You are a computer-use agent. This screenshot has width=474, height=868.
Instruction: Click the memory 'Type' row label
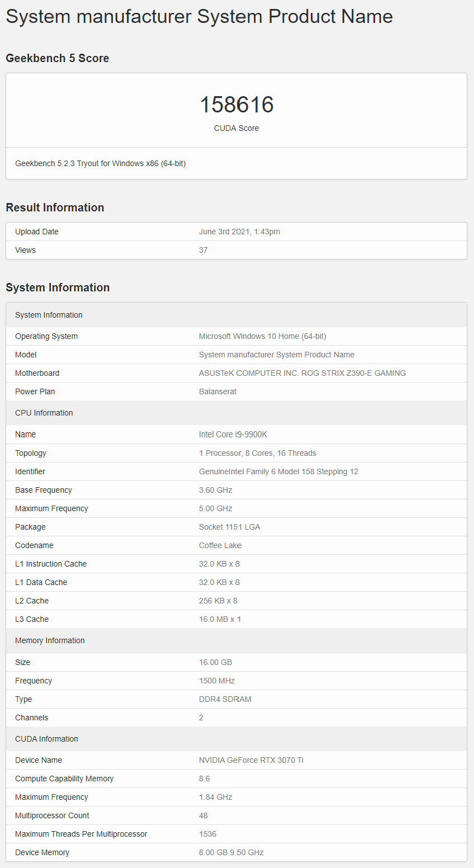tap(23, 699)
